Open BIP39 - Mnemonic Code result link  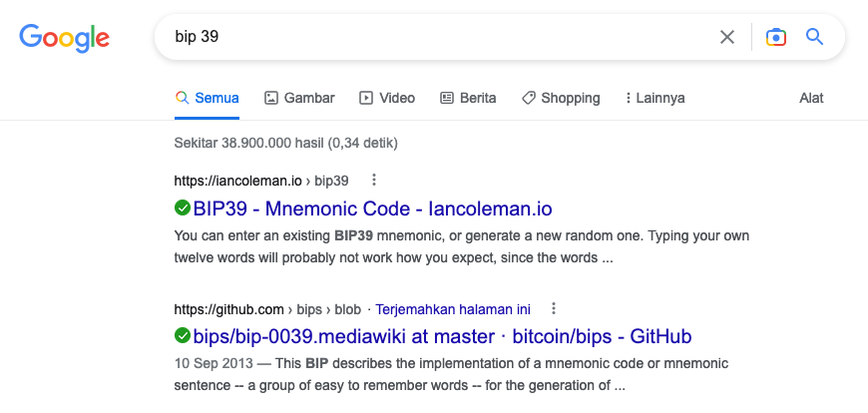372,208
